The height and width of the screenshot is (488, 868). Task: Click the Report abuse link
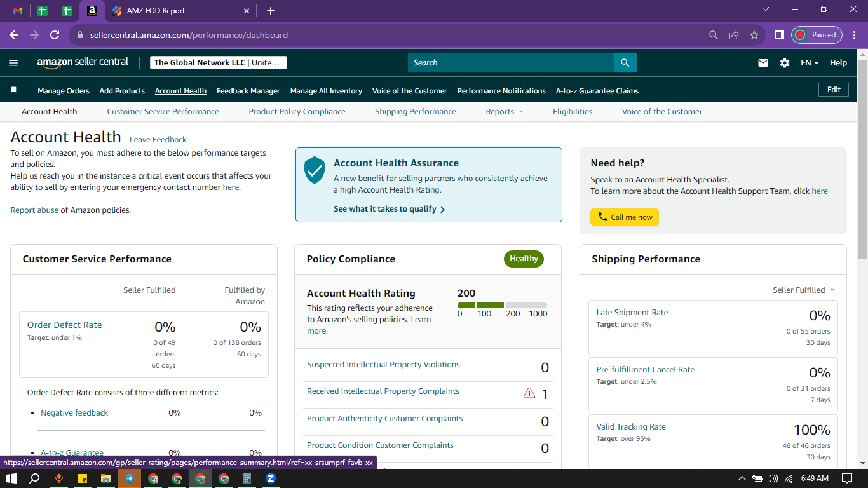(x=34, y=210)
